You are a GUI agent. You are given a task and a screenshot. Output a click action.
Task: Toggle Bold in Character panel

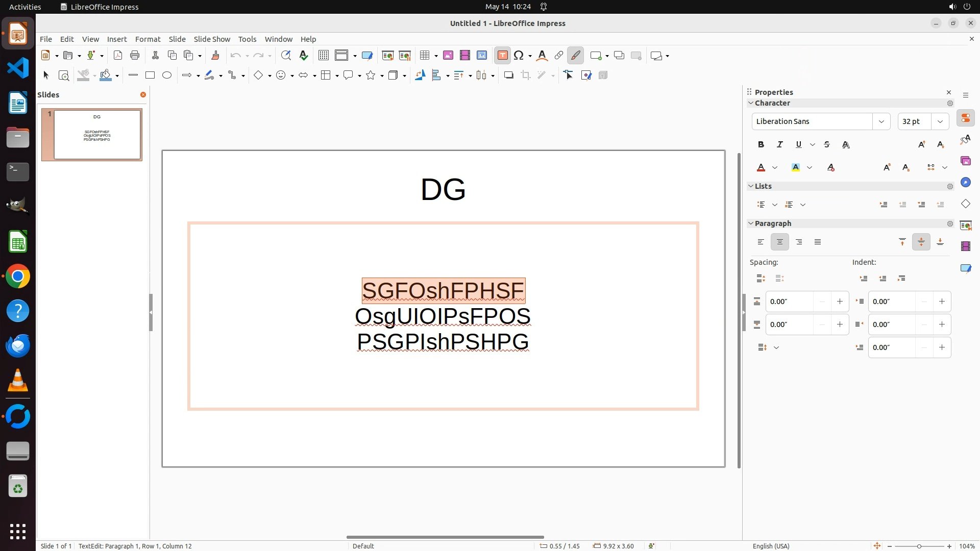tap(761, 145)
